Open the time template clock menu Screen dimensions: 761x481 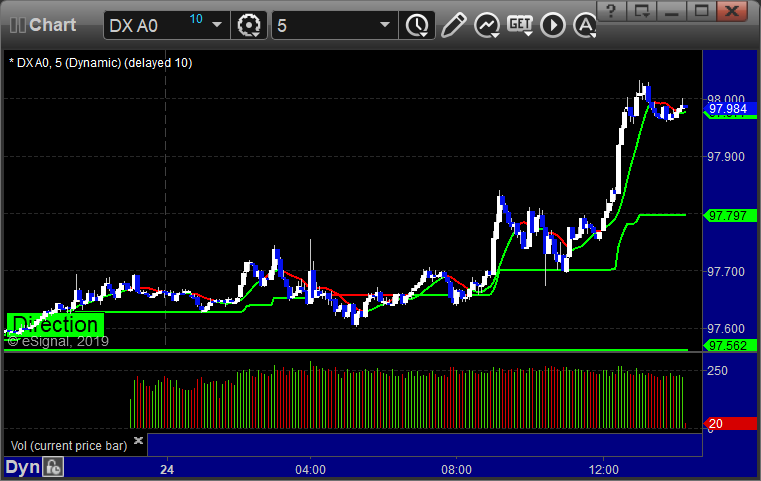click(x=417, y=25)
